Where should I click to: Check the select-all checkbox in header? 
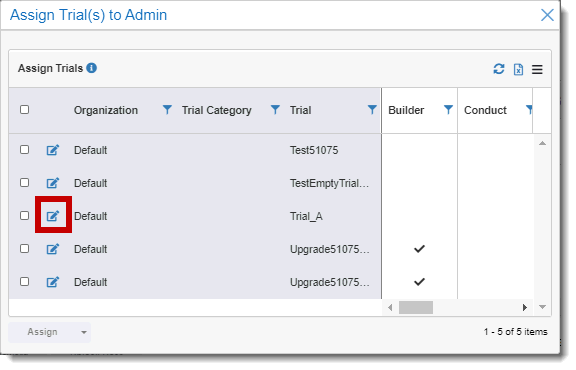25,109
